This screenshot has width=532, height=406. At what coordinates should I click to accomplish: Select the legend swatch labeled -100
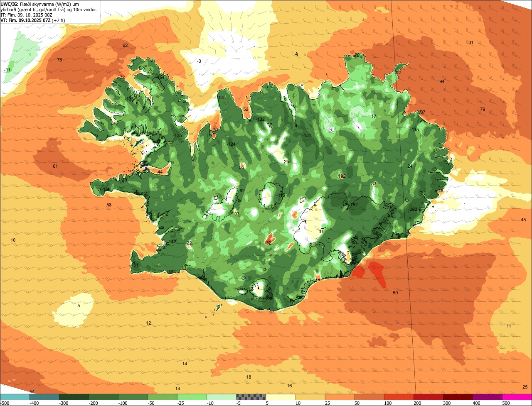pos(133,397)
